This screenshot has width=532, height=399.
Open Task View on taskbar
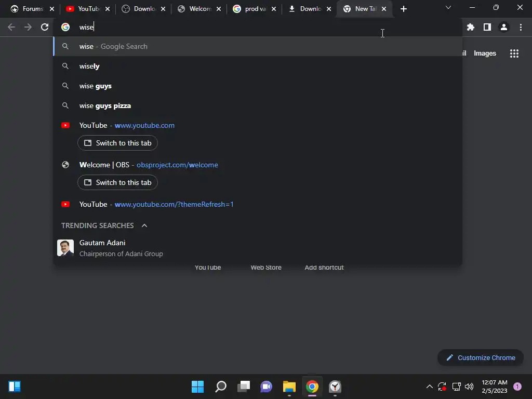coord(244,387)
